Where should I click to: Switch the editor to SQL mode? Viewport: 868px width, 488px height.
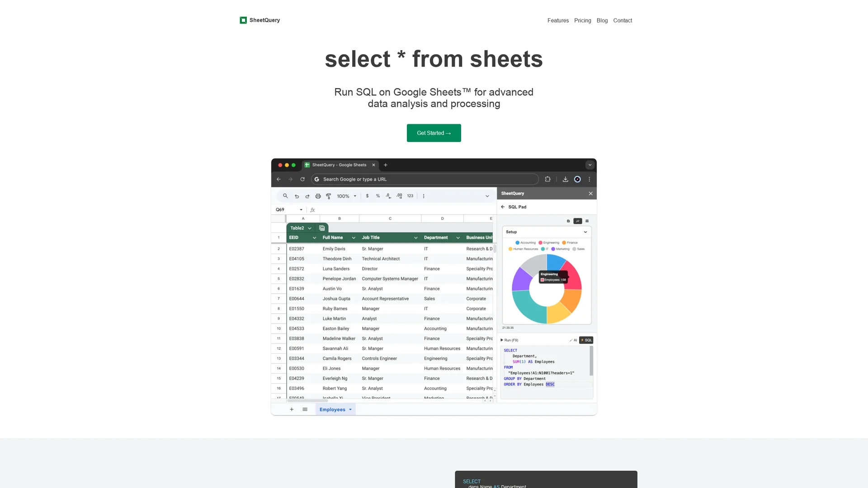(x=586, y=340)
